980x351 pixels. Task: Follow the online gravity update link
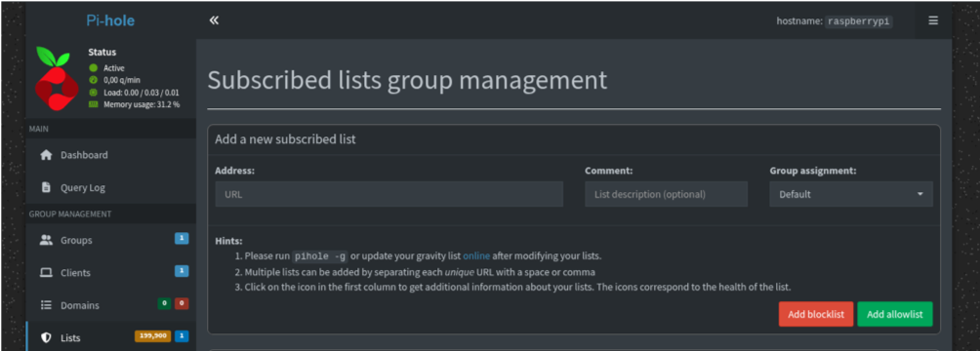476,256
